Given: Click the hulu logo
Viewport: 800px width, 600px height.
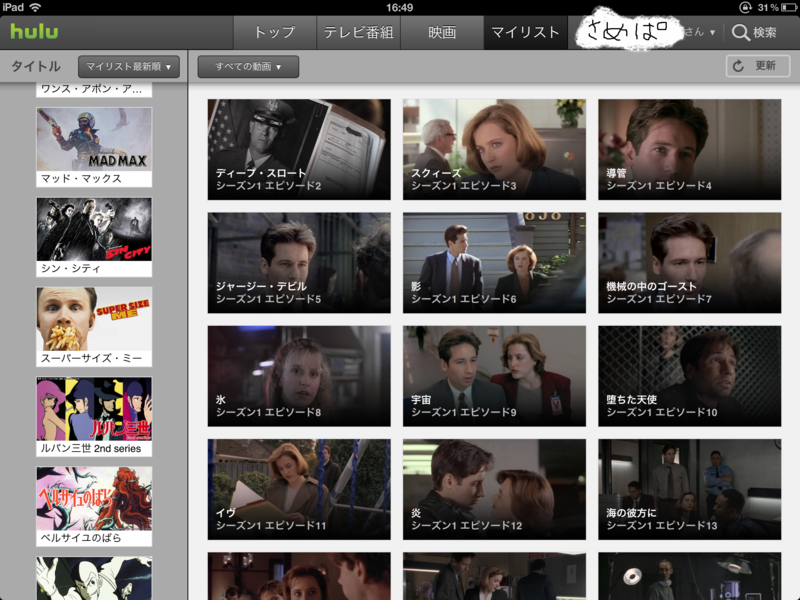Looking at the screenshot, I should (x=34, y=31).
